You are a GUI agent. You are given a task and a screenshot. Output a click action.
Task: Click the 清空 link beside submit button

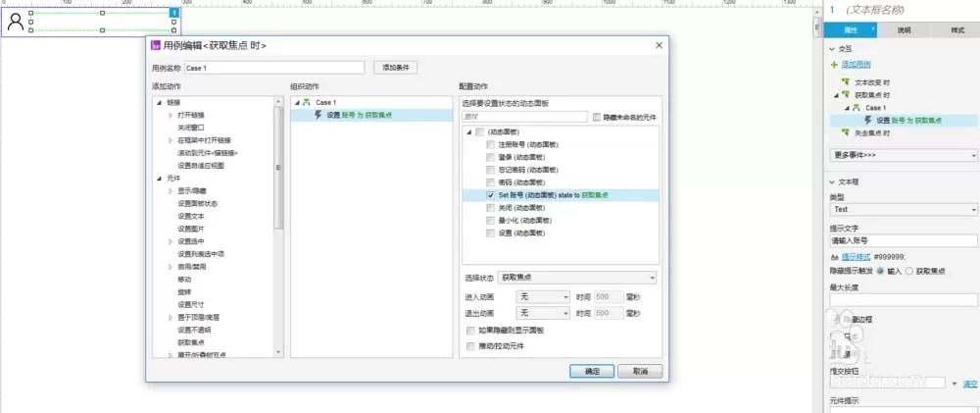pos(970,384)
